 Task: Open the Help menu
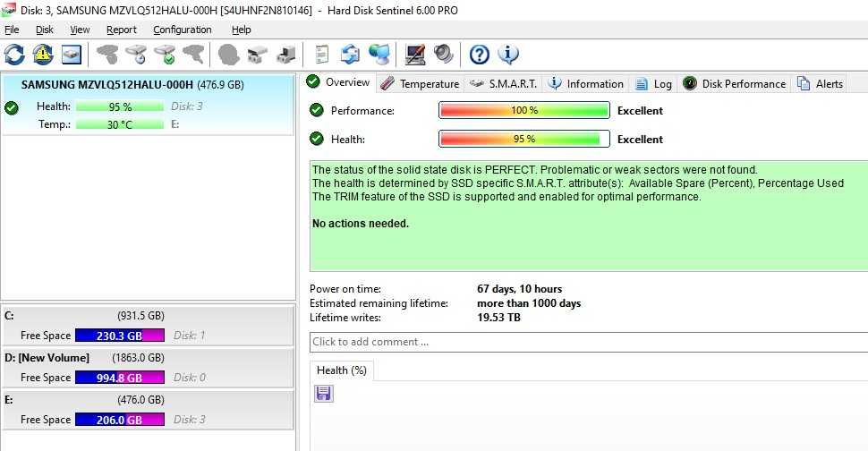pos(241,30)
